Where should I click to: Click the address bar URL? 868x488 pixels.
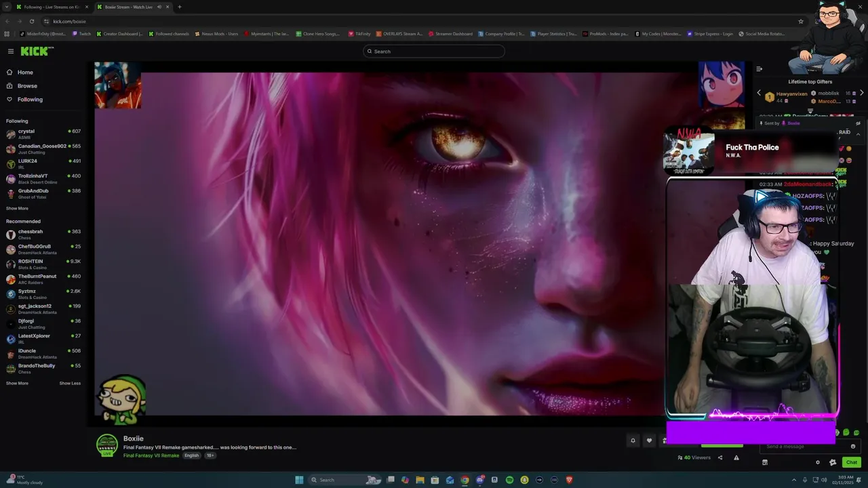(x=70, y=21)
